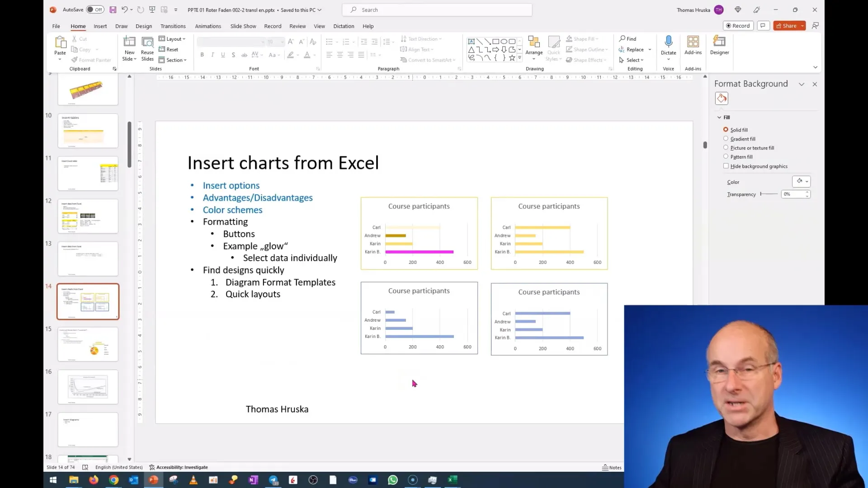The width and height of the screenshot is (868, 488).
Task: Click the Color schemes hyperlink in slide
Action: 232,210
